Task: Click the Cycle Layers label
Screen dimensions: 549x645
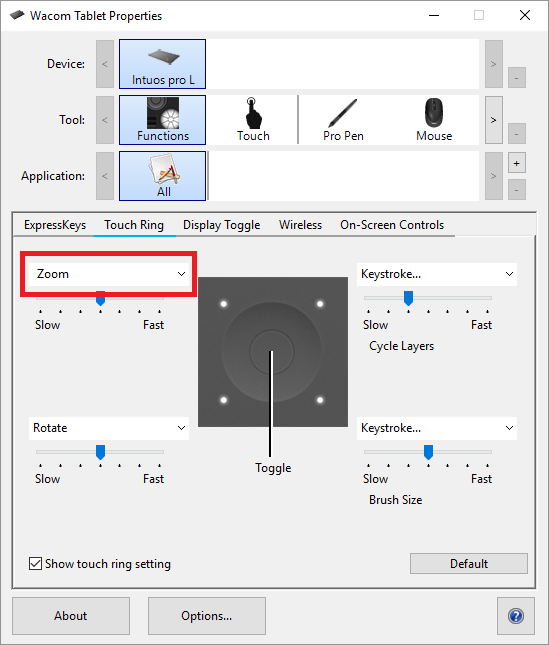Action: click(401, 346)
